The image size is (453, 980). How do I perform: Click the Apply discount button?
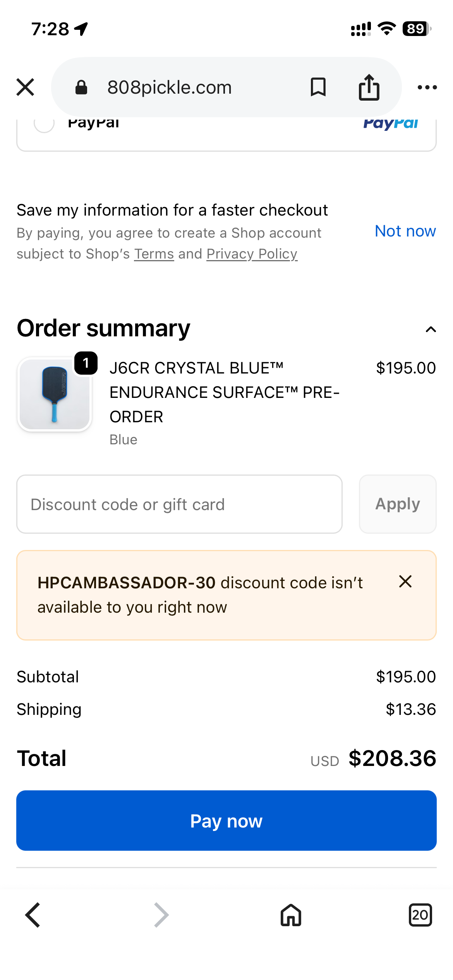[x=398, y=504]
